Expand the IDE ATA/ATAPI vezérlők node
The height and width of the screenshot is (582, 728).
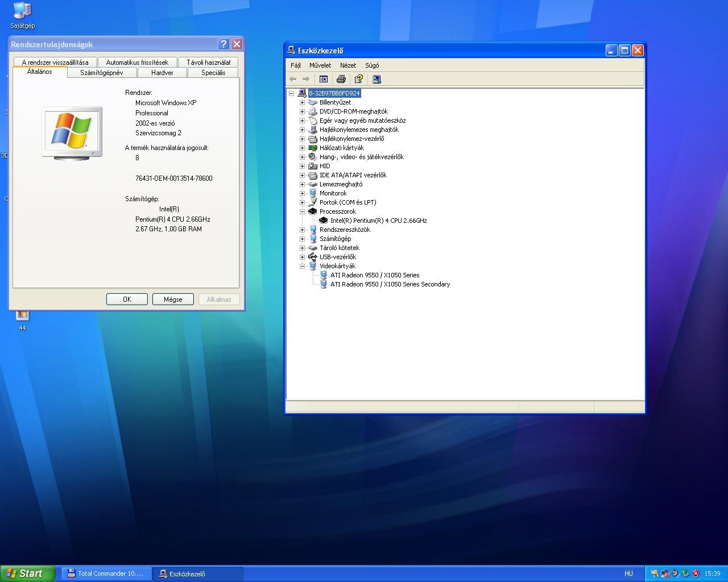[x=302, y=175]
